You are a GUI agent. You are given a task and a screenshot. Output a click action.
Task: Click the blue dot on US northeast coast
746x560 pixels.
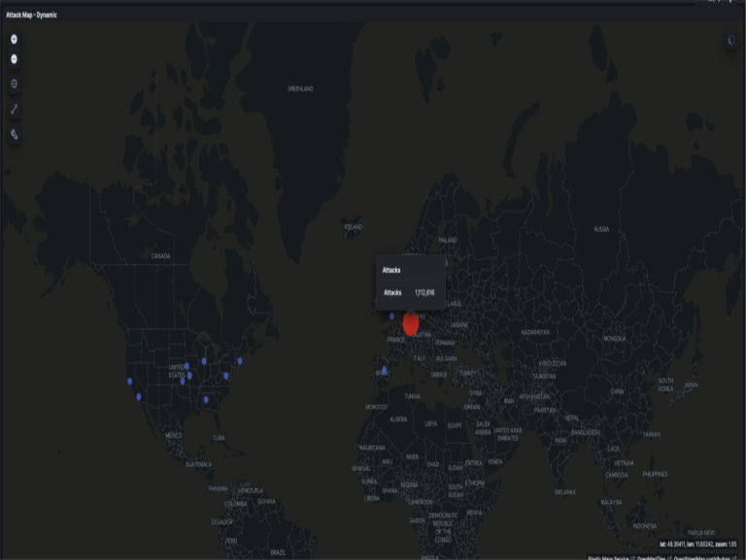pyautogui.click(x=240, y=361)
